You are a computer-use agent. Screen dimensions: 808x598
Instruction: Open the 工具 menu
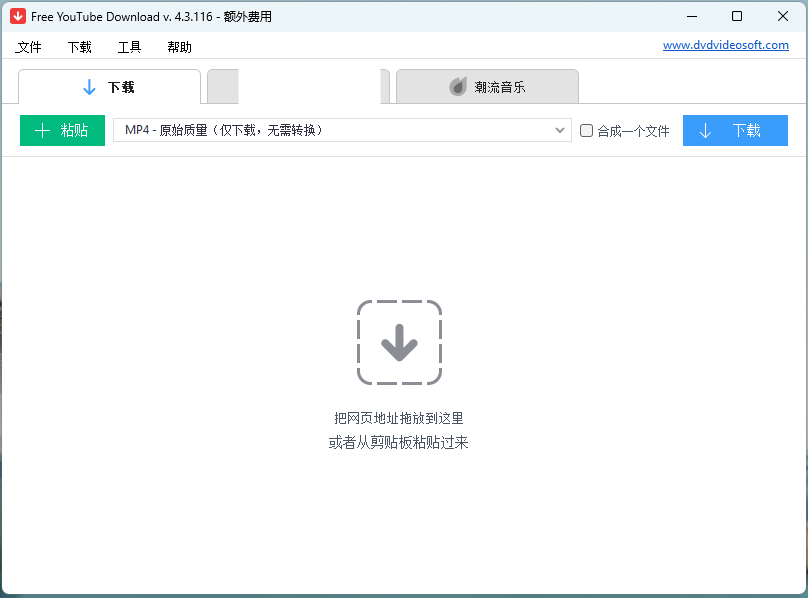tap(129, 47)
